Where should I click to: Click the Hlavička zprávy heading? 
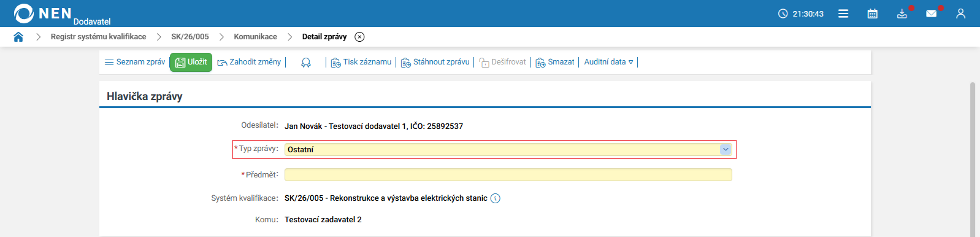(145, 96)
